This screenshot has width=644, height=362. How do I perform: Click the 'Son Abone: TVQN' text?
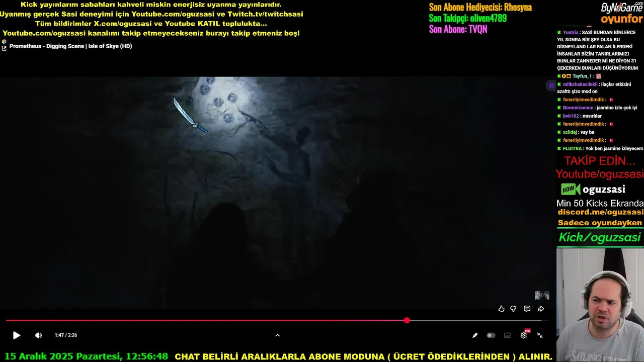click(x=458, y=29)
